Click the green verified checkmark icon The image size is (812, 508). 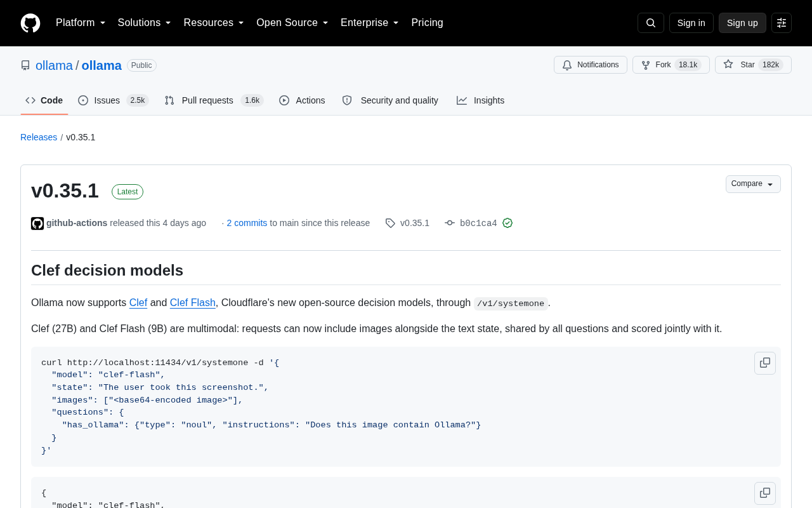click(x=507, y=223)
